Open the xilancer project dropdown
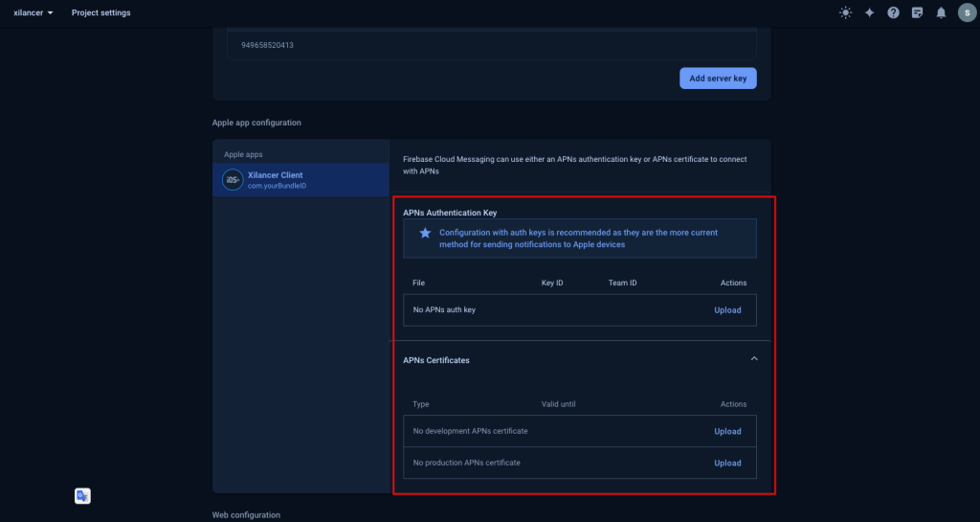 click(x=33, y=12)
